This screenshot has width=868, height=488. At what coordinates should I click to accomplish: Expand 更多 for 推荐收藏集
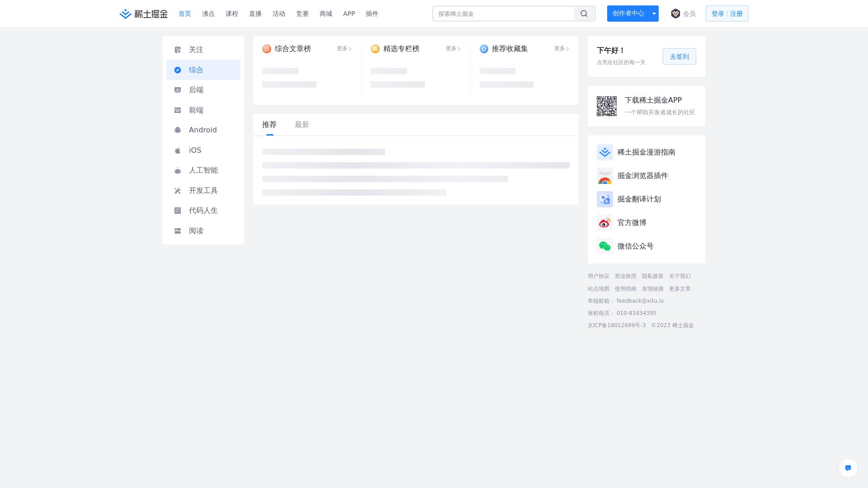(561, 48)
